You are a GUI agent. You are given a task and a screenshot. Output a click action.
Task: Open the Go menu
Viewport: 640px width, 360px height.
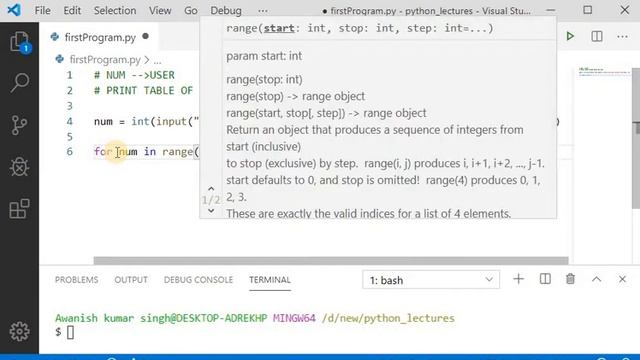pyautogui.click(x=191, y=11)
